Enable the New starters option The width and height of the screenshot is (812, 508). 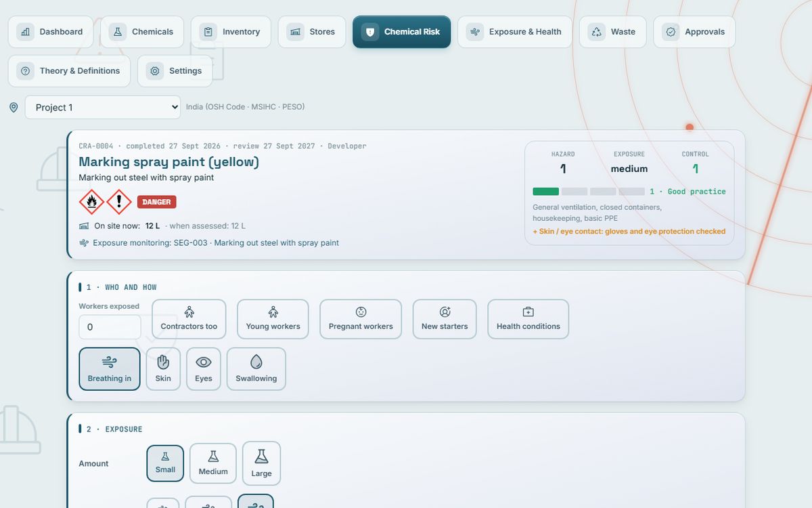click(x=445, y=319)
